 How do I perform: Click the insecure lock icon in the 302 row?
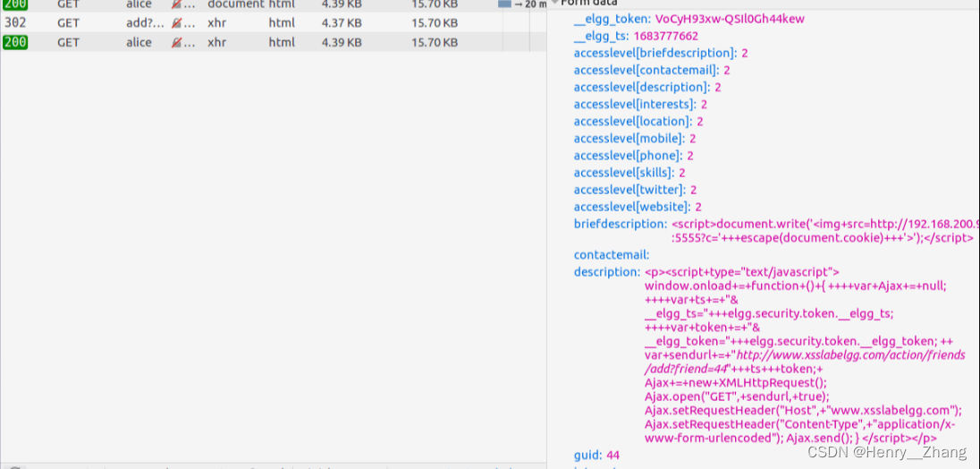click(x=178, y=24)
